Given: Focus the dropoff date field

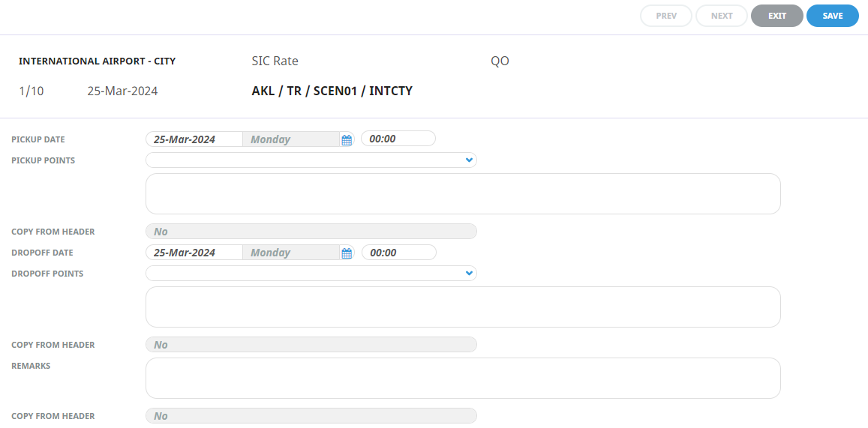Looking at the screenshot, I should (194, 253).
